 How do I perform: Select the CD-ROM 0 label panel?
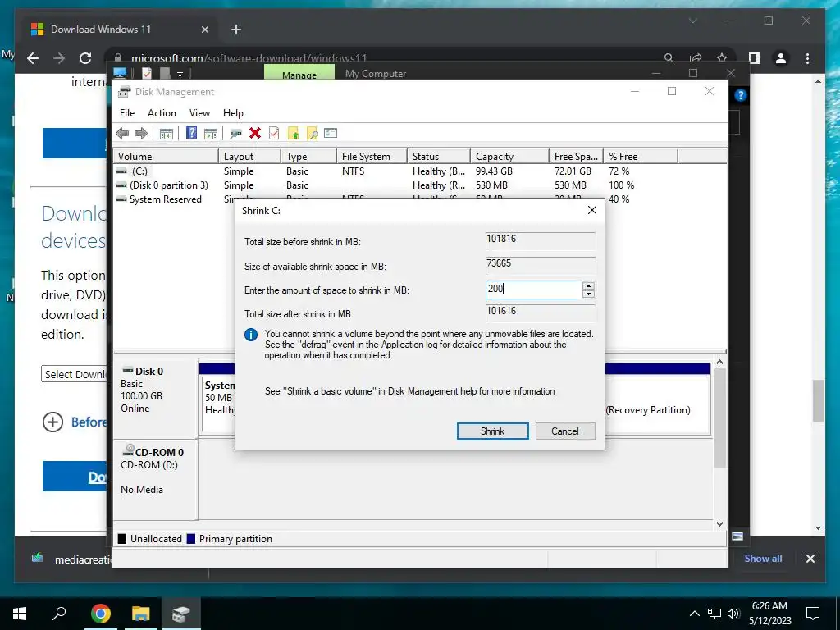coord(155,479)
